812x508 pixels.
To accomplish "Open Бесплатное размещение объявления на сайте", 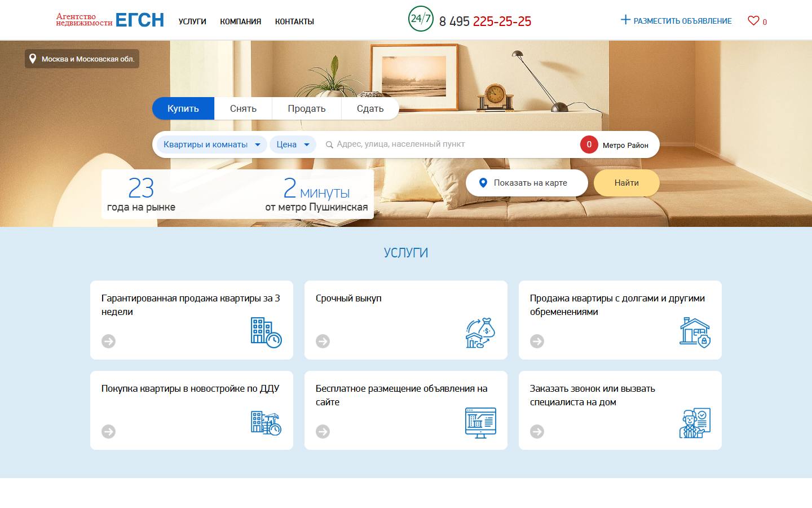I will click(x=401, y=395).
